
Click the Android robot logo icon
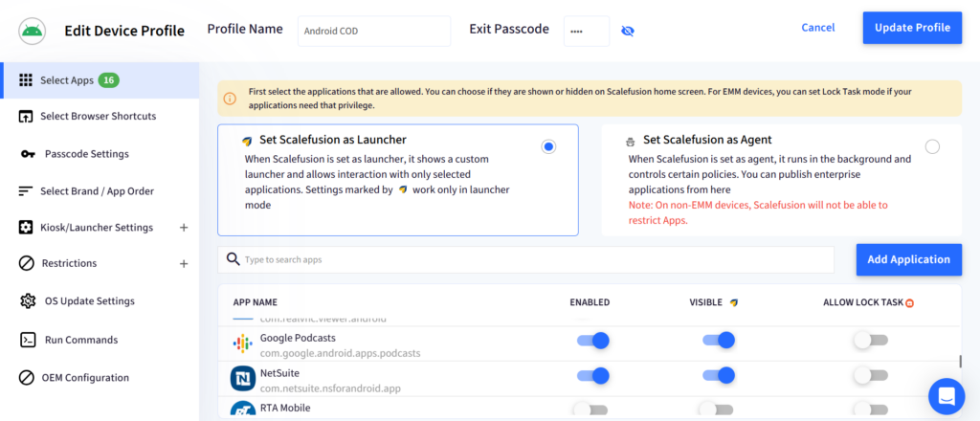tap(33, 31)
